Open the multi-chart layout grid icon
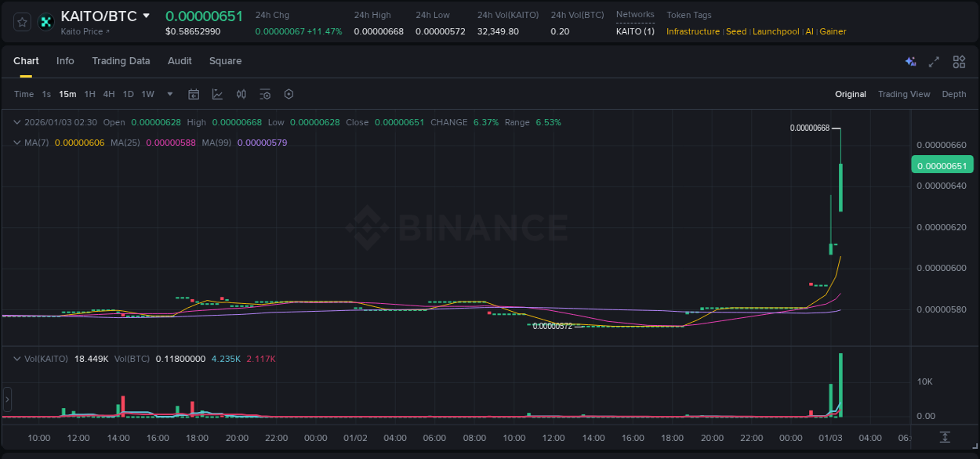The height and width of the screenshot is (459, 980). (x=959, y=62)
